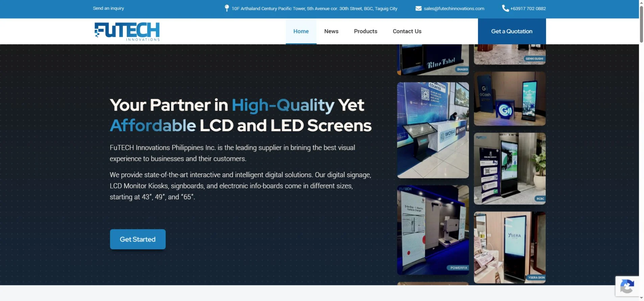Click the "FuTECH Innovations Philippines Inc." paragraph

coord(233,153)
